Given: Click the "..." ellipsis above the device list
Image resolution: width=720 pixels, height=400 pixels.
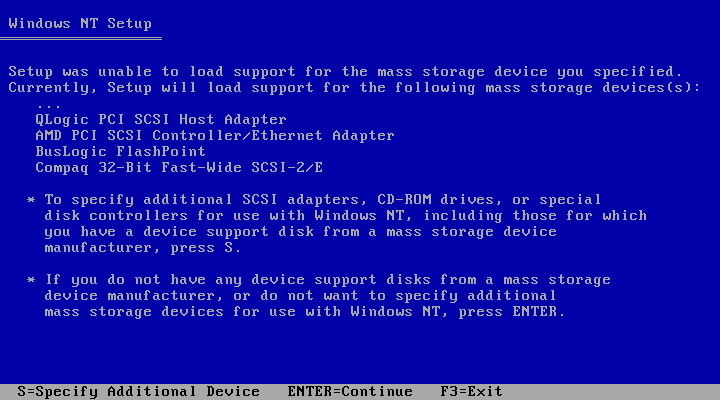Looking at the screenshot, I should pyautogui.click(x=48, y=104).
